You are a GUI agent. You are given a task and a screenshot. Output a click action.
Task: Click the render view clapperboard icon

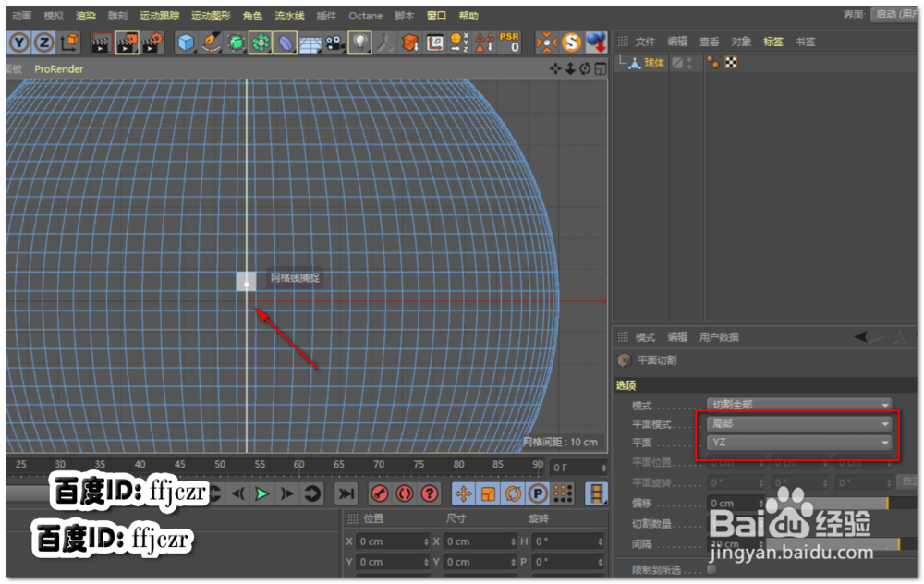[x=102, y=43]
